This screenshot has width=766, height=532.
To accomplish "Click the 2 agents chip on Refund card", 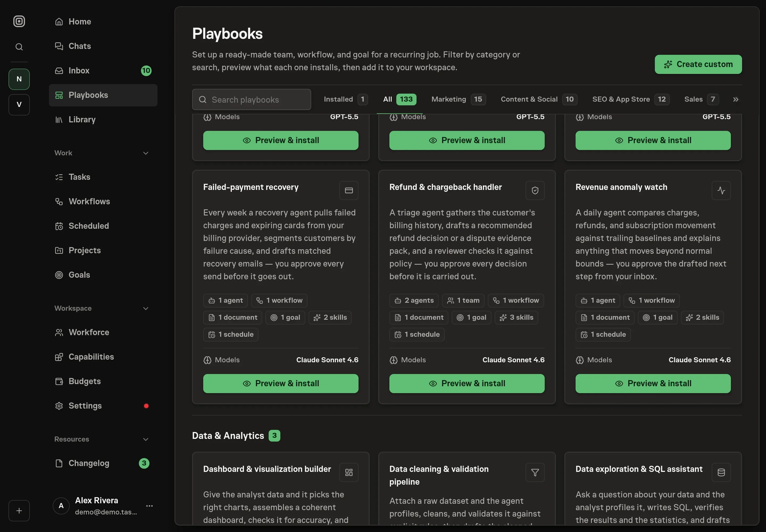I will pos(414,301).
